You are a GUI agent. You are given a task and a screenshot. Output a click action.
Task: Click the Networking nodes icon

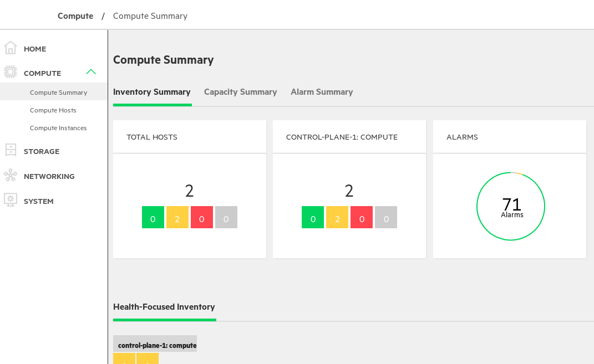(x=11, y=176)
